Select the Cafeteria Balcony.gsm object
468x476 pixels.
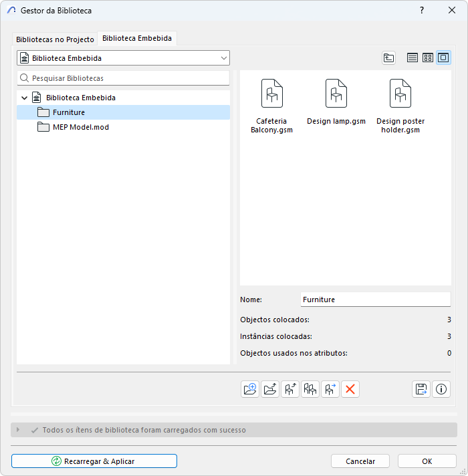pyautogui.click(x=271, y=106)
